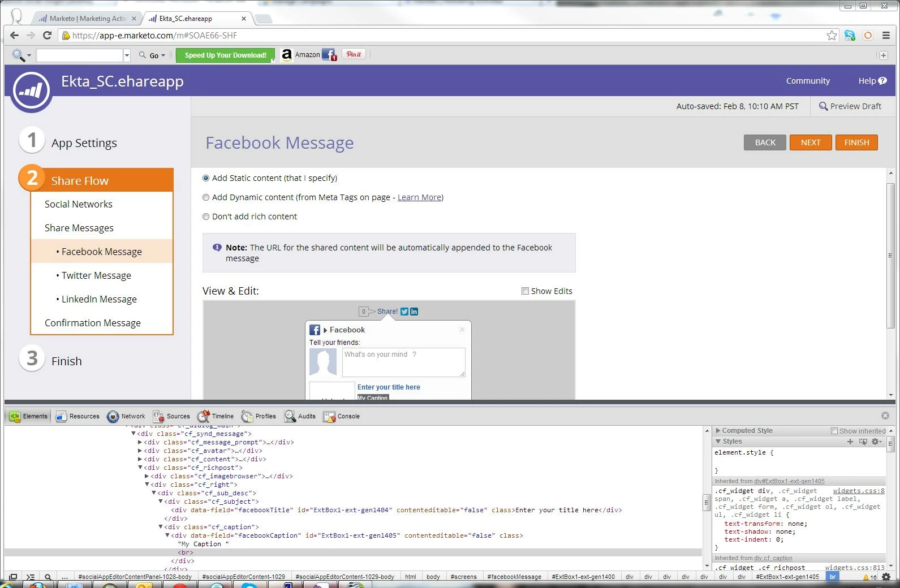Close the DevTools panel
The width and height of the screenshot is (900, 588).
coord(885,416)
